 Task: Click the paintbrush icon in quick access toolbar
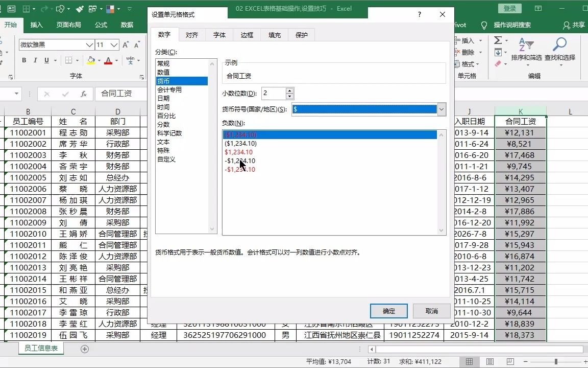(80, 8)
